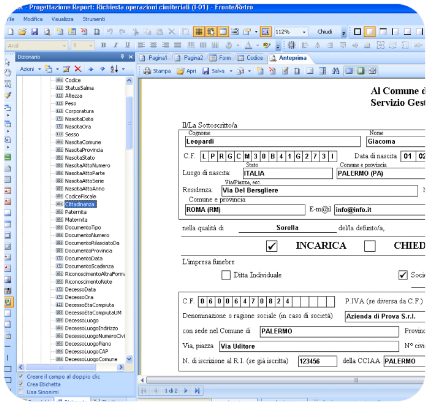Select the Cittadinanza field in the tree
429x405 pixels.
[80, 204]
